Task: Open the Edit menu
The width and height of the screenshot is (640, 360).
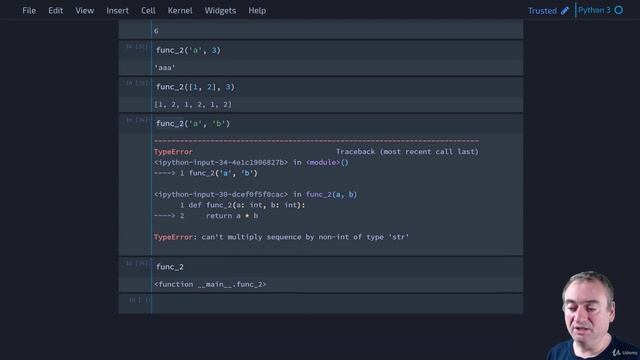Action: click(56, 11)
